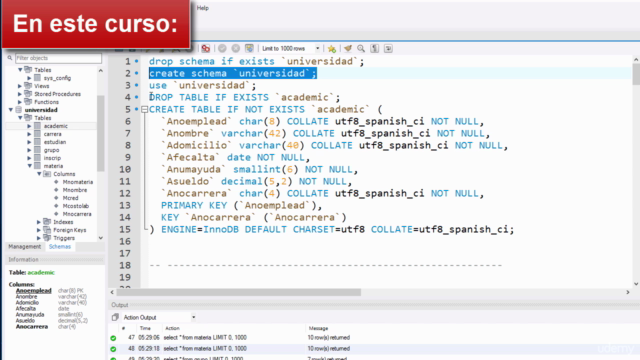The image size is (640, 360).
Task: Select the Mcostolab column
Action: pos(76,206)
